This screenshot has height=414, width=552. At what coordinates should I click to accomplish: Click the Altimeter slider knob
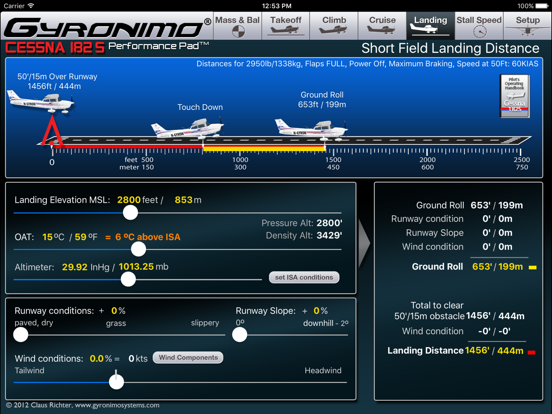pyautogui.click(x=128, y=280)
